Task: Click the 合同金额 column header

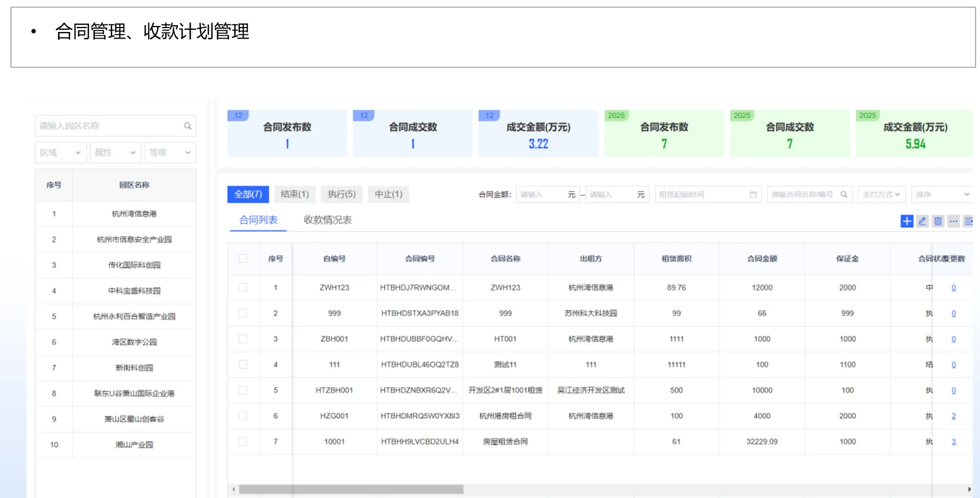Action: pyautogui.click(x=762, y=259)
